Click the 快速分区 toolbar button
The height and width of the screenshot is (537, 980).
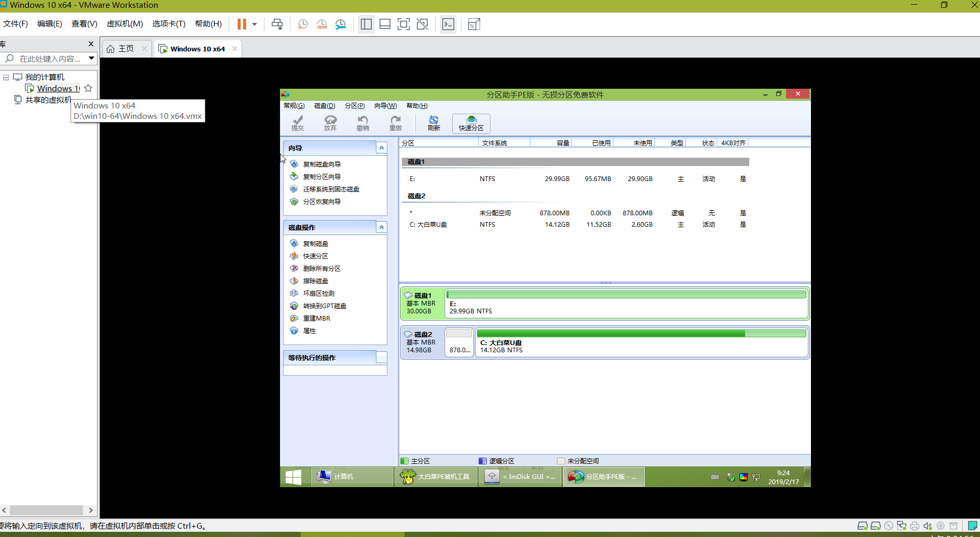coord(471,123)
